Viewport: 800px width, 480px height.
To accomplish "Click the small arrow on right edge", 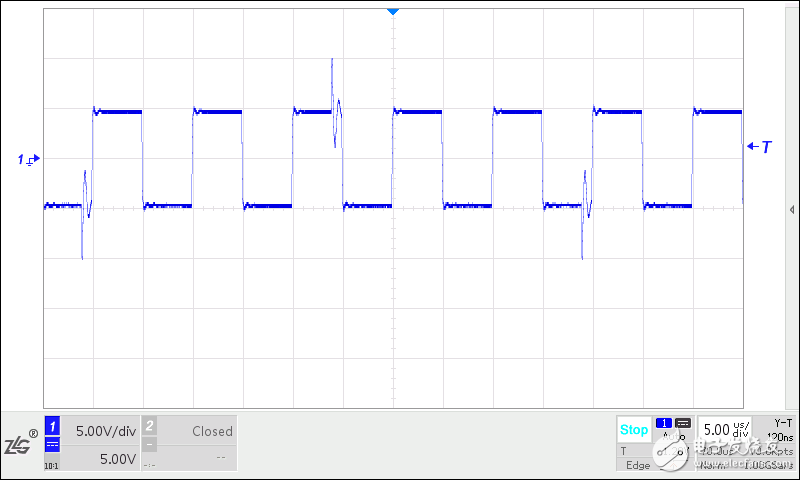I will (792, 210).
